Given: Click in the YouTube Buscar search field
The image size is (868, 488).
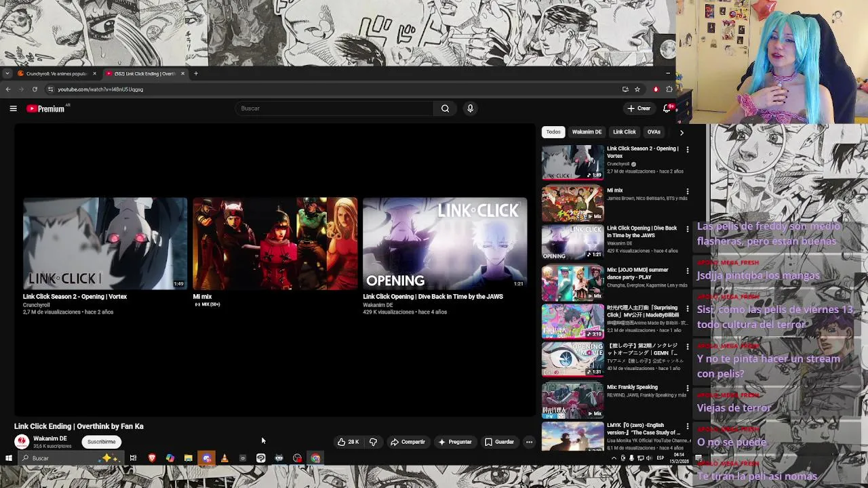Looking at the screenshot, I should 334,108.
